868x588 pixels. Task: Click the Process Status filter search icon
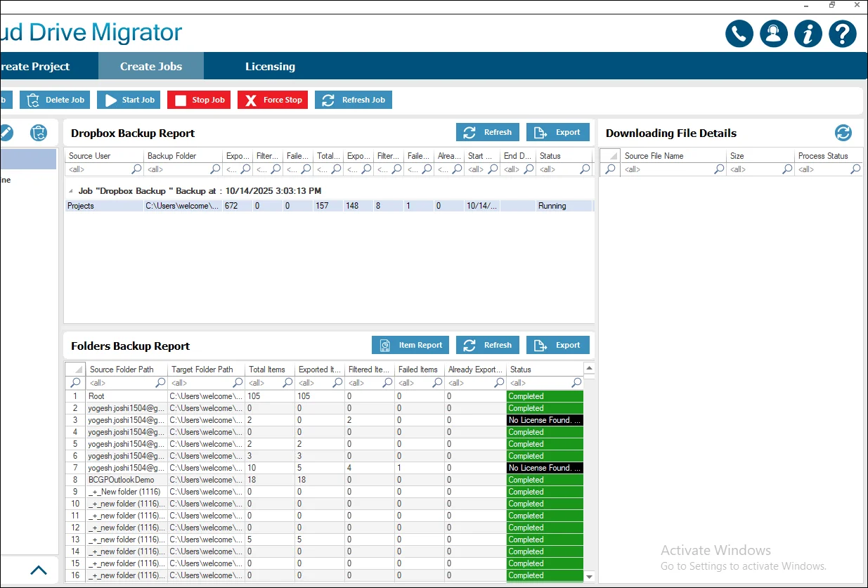(855, 169)
